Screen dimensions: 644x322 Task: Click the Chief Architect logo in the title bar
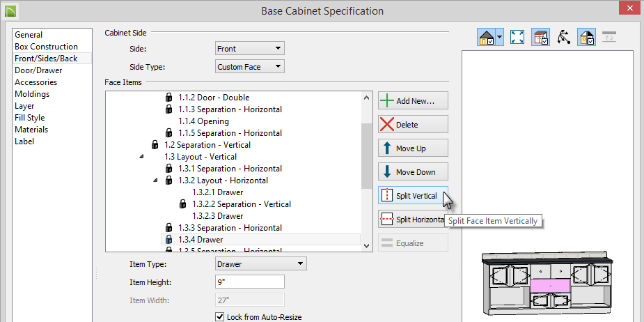click(10, 10)
